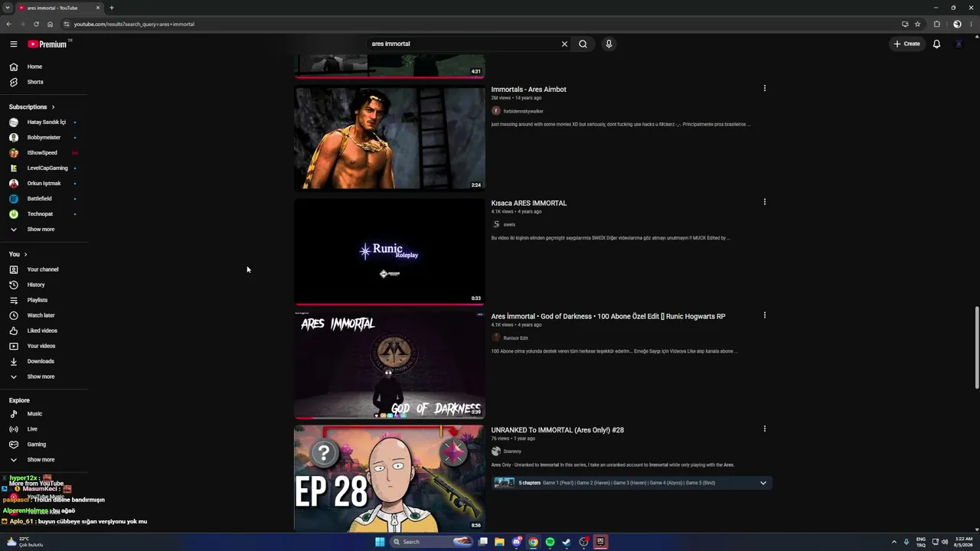Clear the search box with the X

pos(564,44)
